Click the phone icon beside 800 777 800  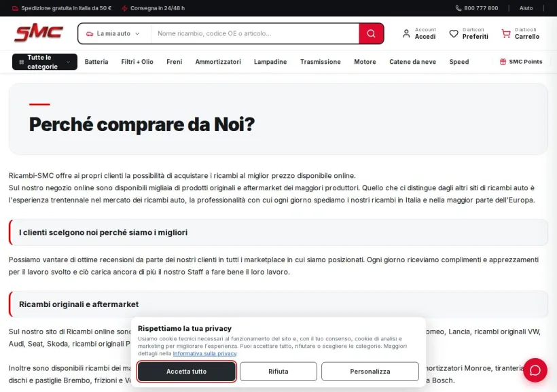pos(459,8)
